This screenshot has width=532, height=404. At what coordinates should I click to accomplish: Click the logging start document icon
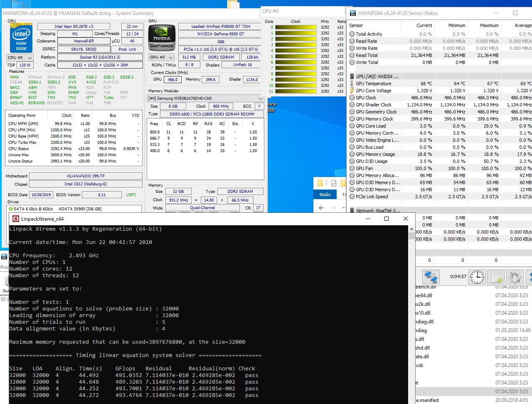[496, 276]
